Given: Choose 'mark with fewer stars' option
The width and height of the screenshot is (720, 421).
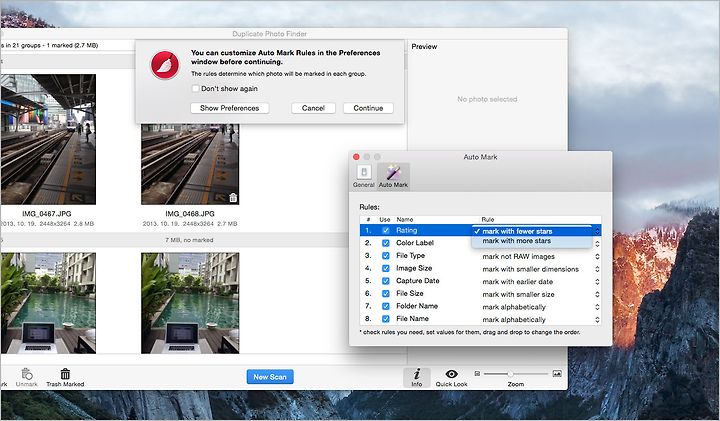Looking at the screenshot, I should pos(531,231).
